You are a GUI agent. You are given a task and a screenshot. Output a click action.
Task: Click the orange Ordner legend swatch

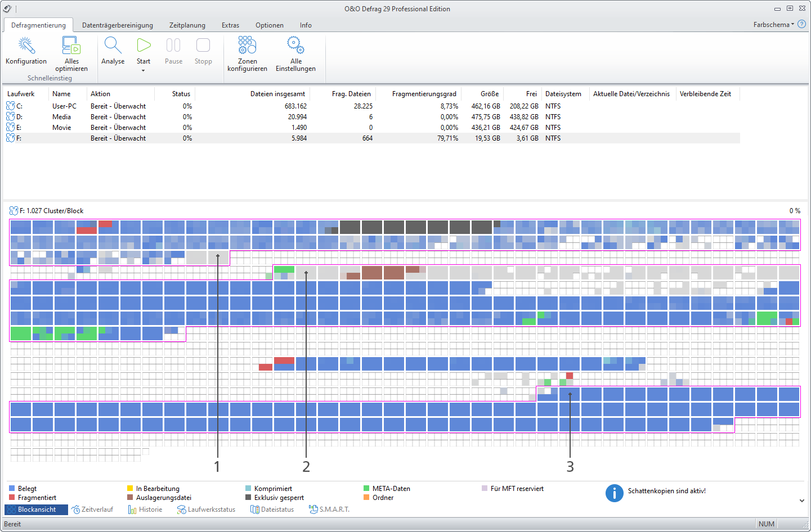[x=366, y=498]
